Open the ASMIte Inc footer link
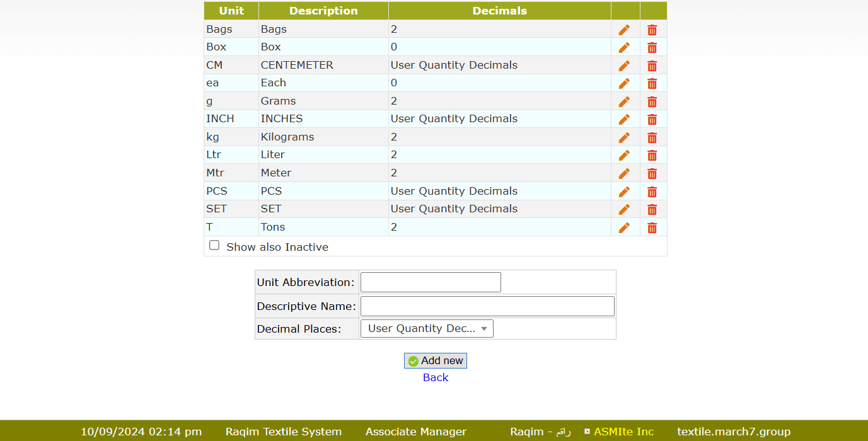Image resolution: width=868 pixels, height=441 pixels. coord(623,432)
